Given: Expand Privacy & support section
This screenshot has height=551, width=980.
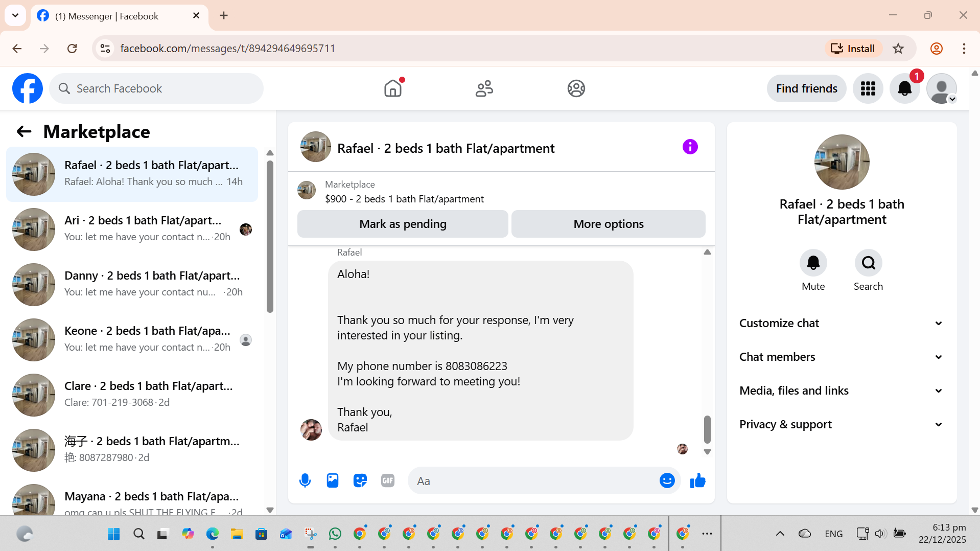Looking at the screenshot, I should coord(842,424).
